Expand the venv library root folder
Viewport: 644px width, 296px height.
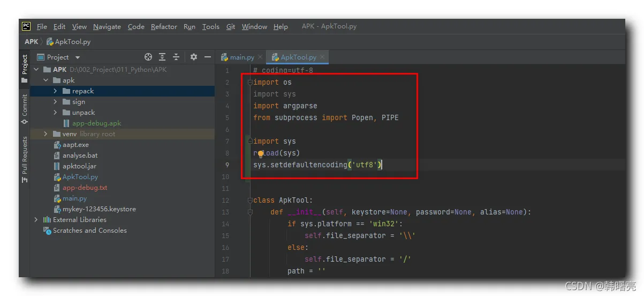click(46, 134)
